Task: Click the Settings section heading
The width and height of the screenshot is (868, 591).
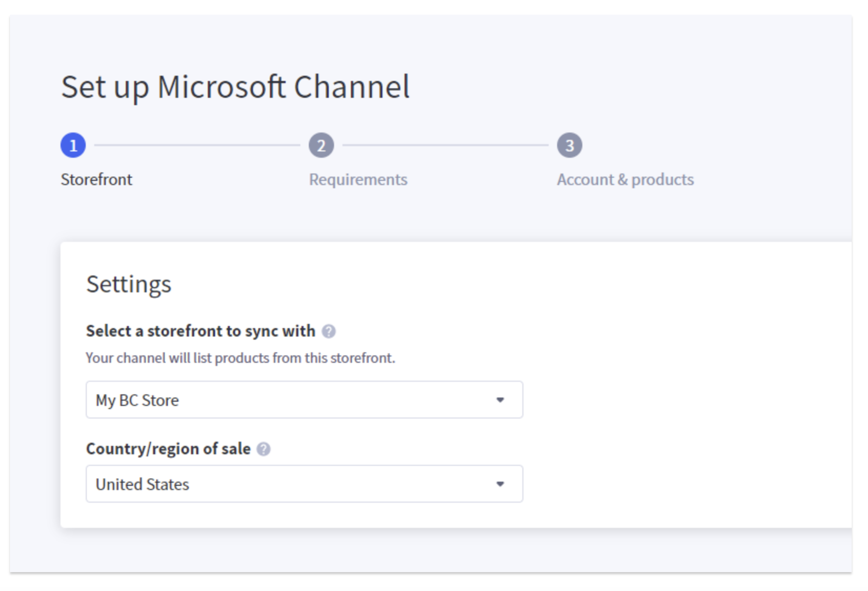Action: [129, 284]
